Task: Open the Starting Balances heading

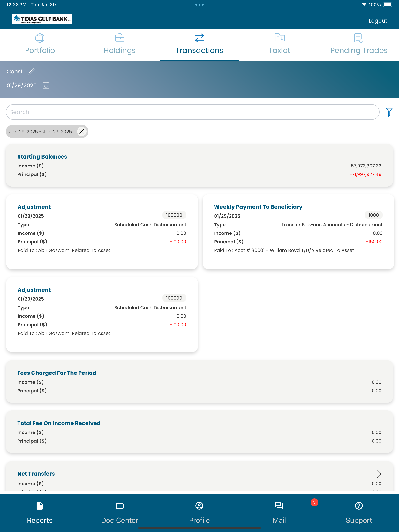Action: [42, 157]
